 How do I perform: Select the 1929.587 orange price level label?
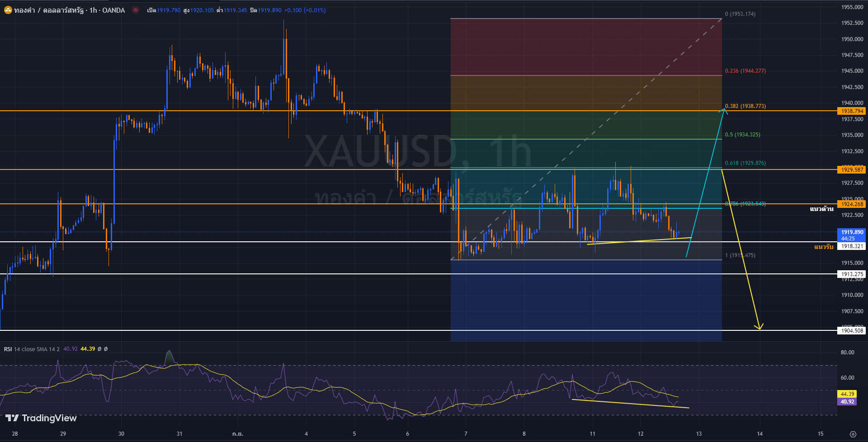pos(852,170)
